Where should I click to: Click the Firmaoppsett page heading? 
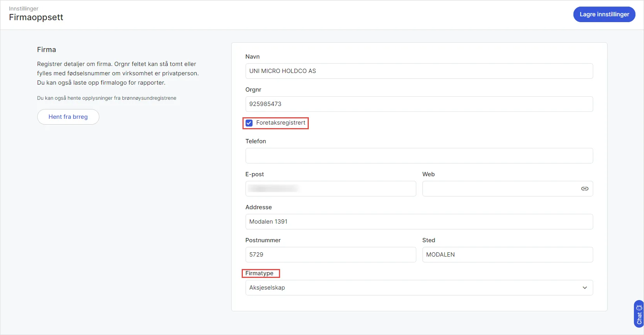tap(36, 17)
